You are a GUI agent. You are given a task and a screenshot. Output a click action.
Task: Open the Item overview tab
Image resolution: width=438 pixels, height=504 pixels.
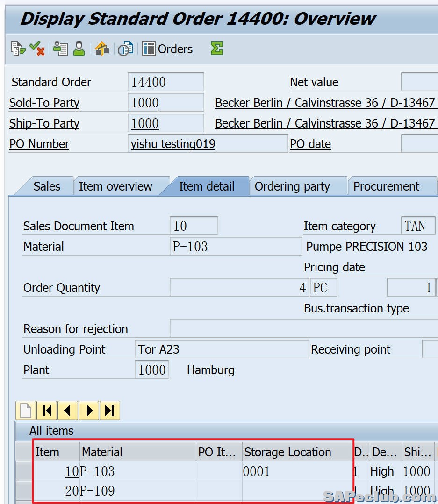(x=115, y=186)
